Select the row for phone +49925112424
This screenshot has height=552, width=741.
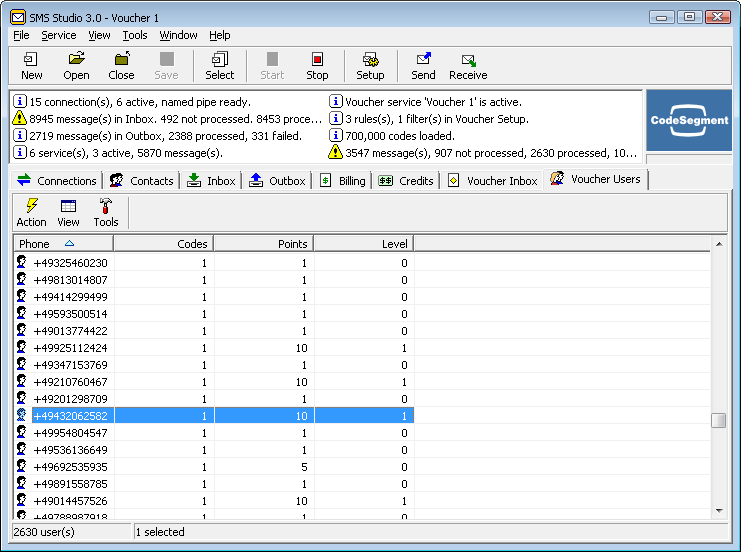coord(70,348)
